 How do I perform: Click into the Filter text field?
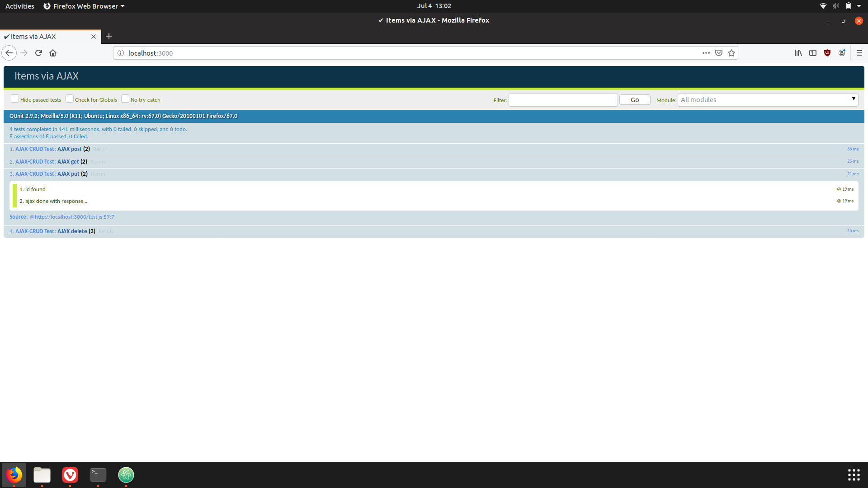click(563, 100)
